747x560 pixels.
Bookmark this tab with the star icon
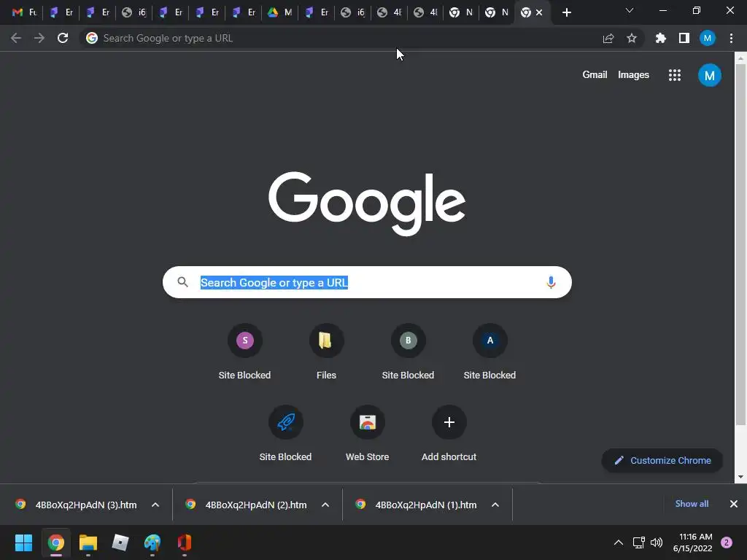click(632, 38)
